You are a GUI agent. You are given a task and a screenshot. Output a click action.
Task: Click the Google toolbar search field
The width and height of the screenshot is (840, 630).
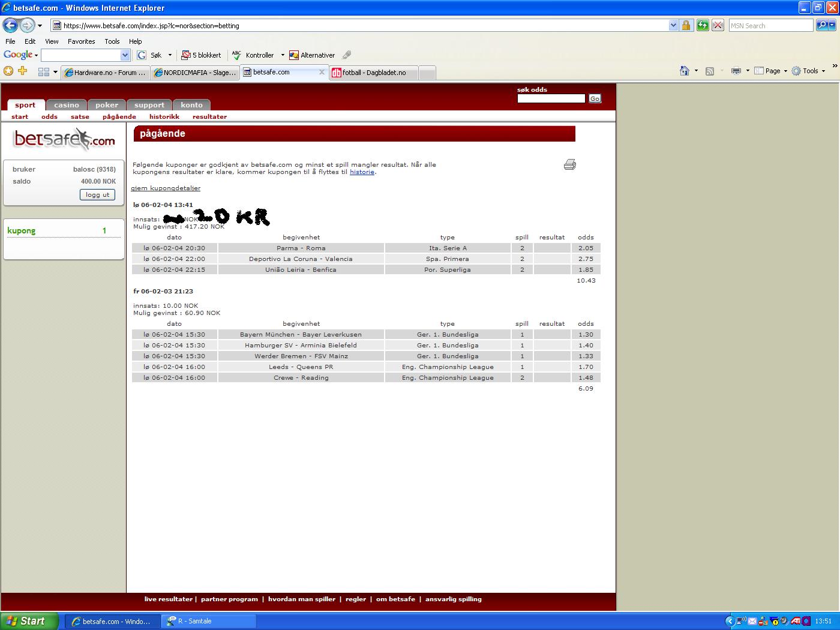click(81, 55)
